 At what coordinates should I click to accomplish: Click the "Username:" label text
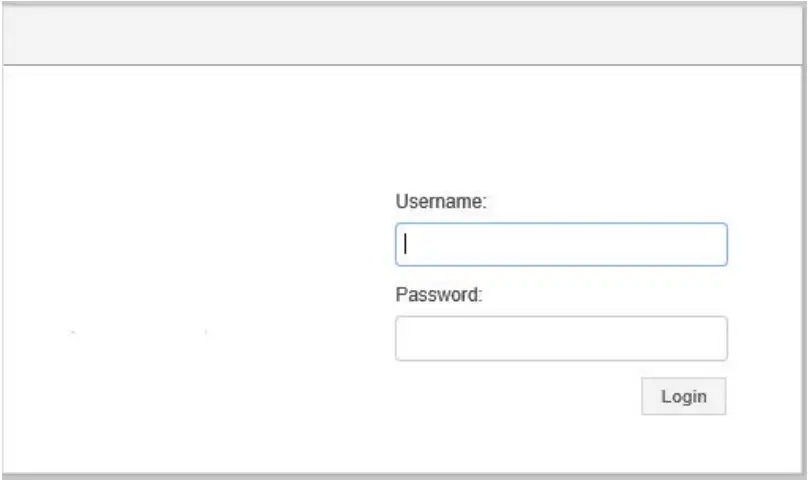441,201
